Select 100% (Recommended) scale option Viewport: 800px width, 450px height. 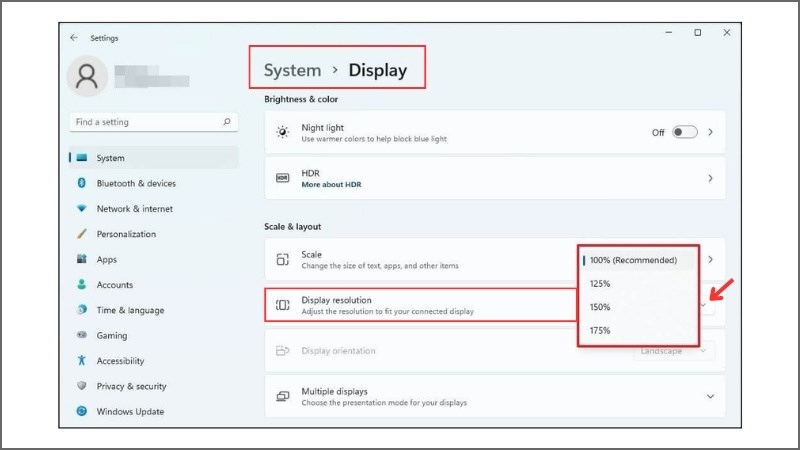(x=638, y=260)
